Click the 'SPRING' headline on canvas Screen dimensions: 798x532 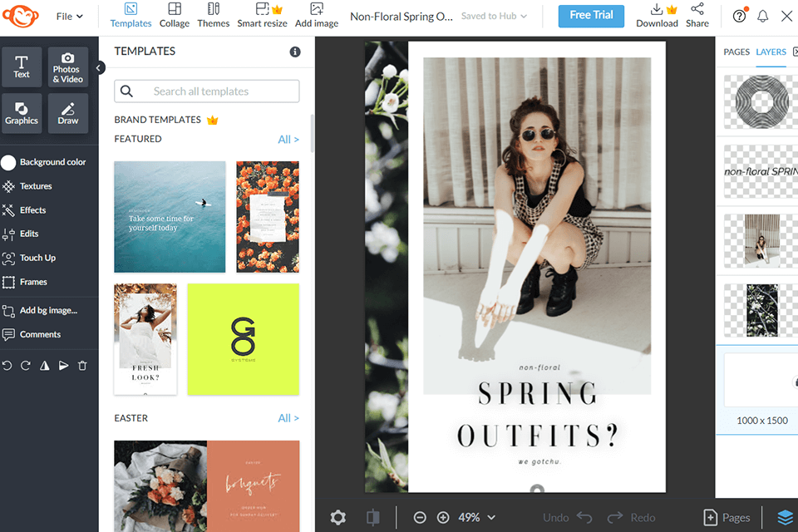pyautogui.click(x=538, y=393)
